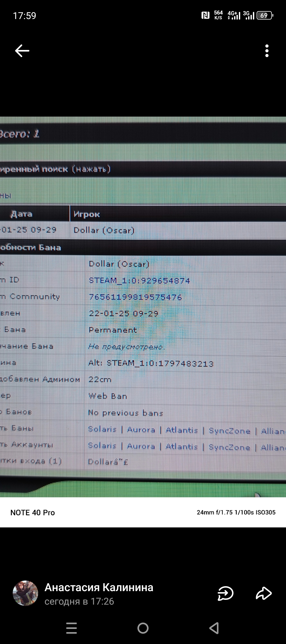Click the Steam Community ID number link
The width and height of the screenshot is (286, 644).
[135, 297]
